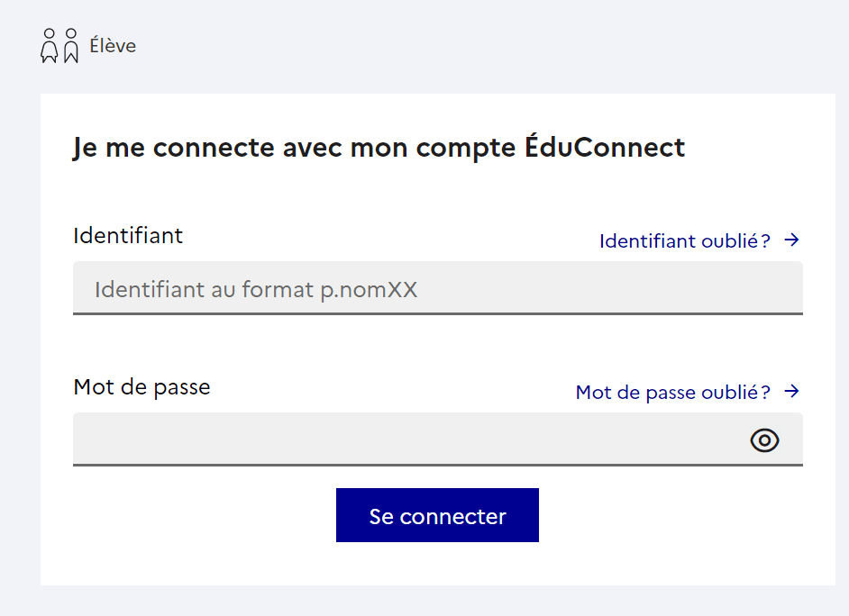Focus the Mot de passe input field
Viewport: 849px width, 616px height.
pyautogui.click(x=361, y=439)
